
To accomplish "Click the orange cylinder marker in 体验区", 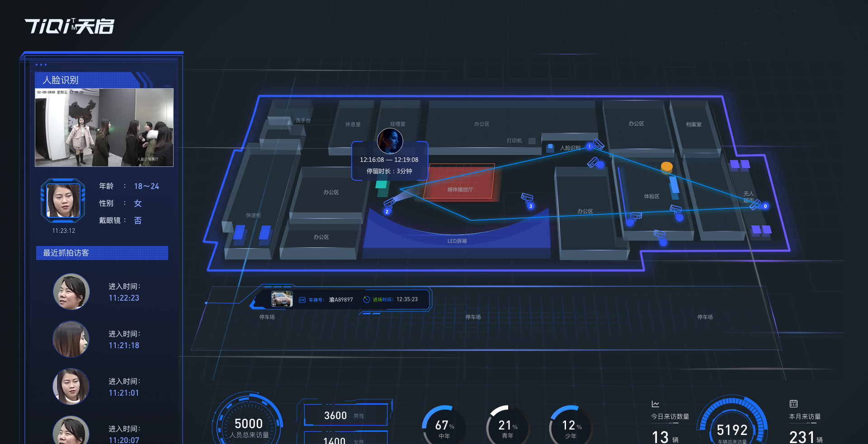I will coord(667,167).
